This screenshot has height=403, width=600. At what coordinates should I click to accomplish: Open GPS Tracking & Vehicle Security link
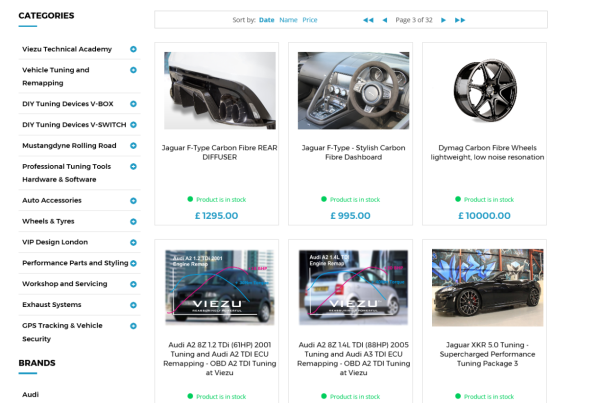coord(62,332)
